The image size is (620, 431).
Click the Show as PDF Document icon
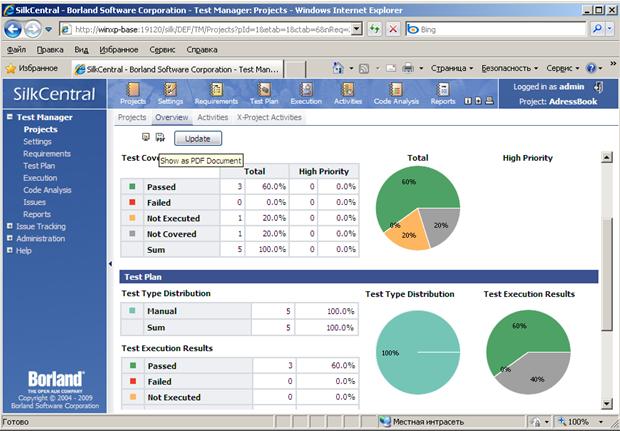coord(160,137)
